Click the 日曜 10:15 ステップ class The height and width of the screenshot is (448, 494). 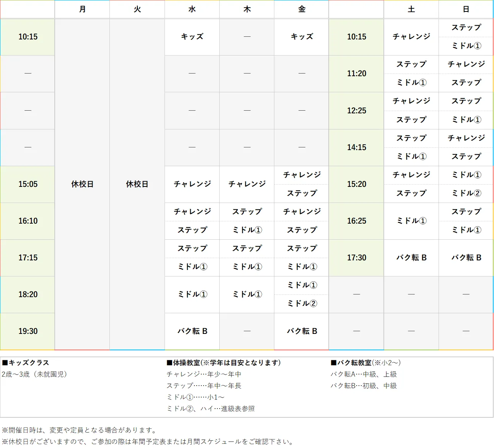click(466, 27)
